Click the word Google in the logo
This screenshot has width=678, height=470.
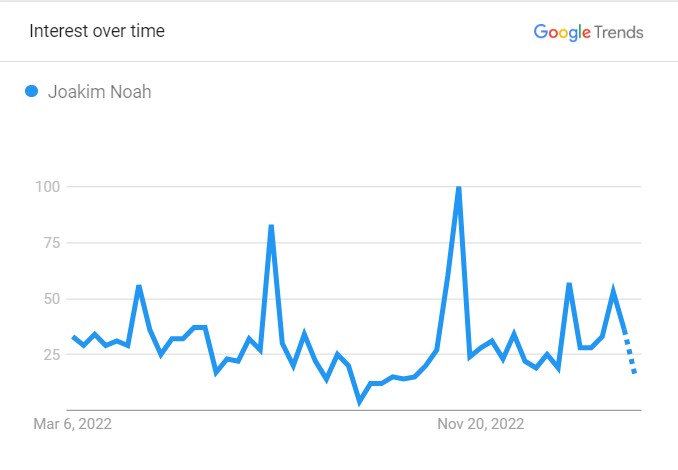[x=562, y=32]
